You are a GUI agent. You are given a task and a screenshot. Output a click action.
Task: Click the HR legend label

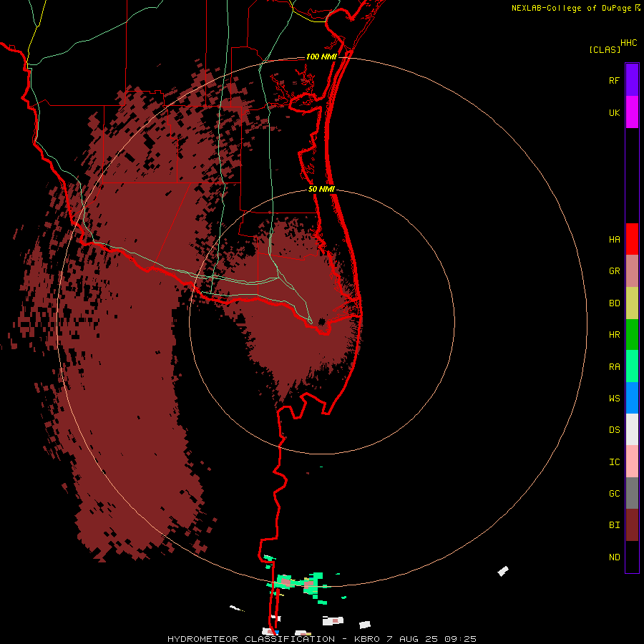(x=614, y=335)
